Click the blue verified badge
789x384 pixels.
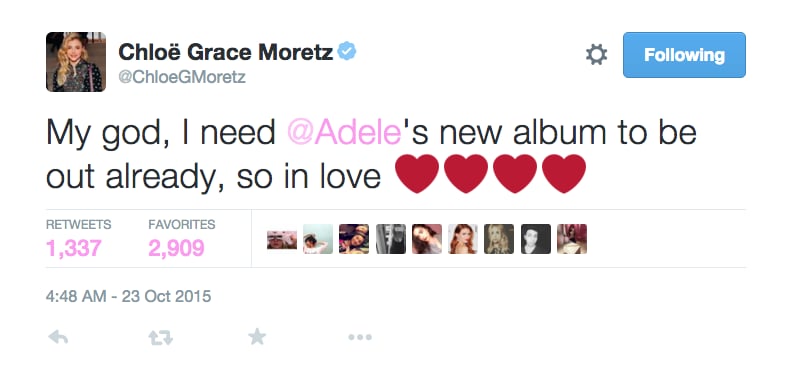(347, 51)
